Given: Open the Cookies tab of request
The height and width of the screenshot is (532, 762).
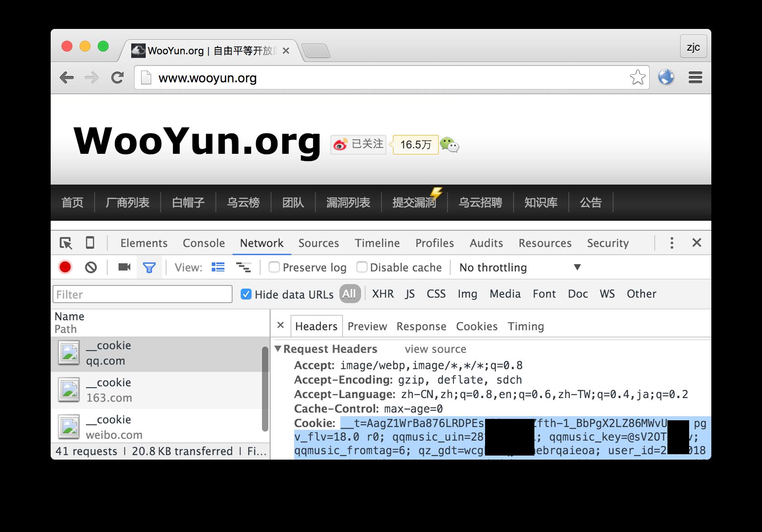Looking at the screenshot, I should pos(476,326).
